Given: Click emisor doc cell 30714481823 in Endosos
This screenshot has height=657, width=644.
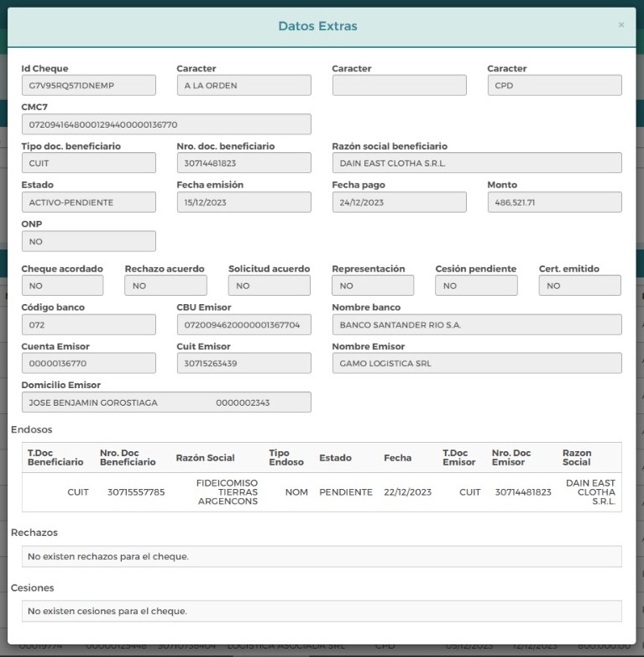Looking at the screenshot, I should [x=523, y=492].
